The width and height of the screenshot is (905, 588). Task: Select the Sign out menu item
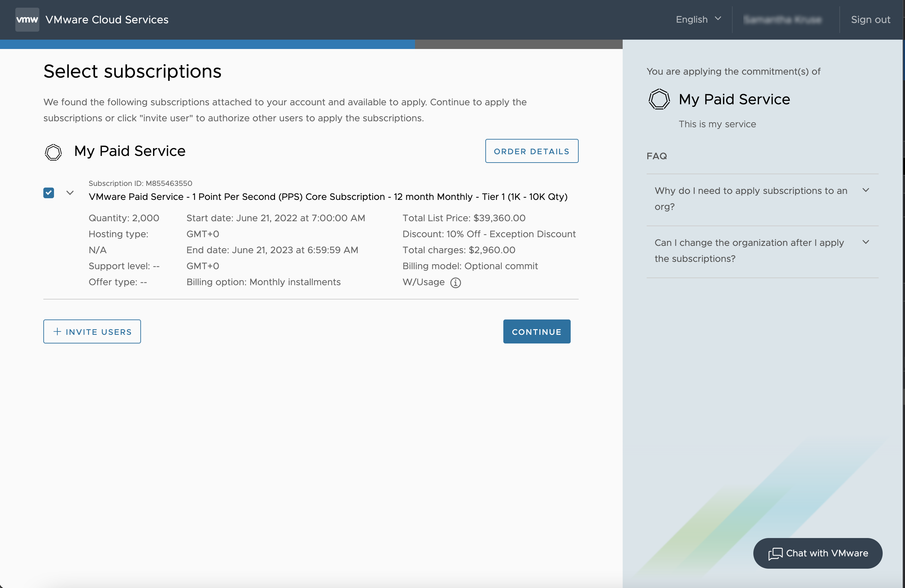click(x=870, y=19)
